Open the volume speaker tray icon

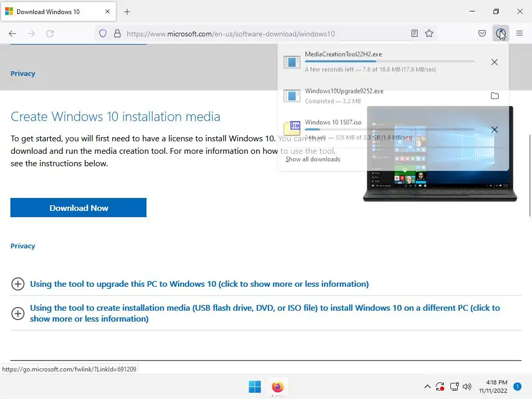pos(467,387)
